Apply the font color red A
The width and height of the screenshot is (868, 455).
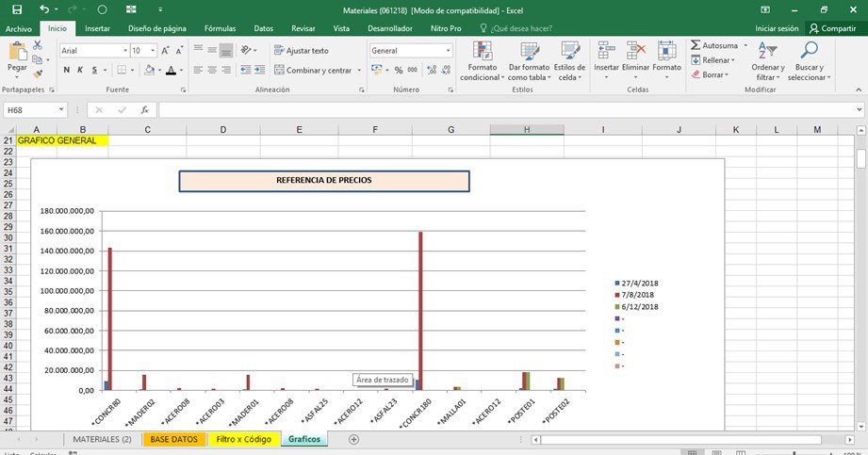171,70
